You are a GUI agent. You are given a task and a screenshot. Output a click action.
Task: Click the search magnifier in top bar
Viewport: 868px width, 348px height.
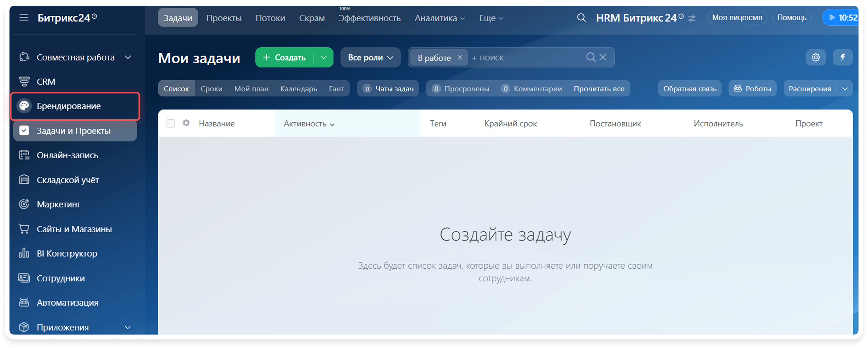pos(581,18)
